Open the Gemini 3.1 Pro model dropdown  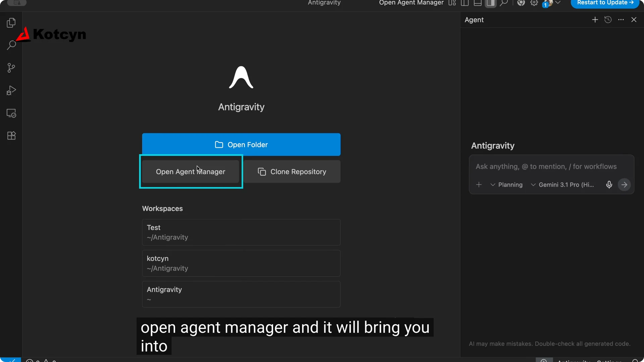(x=562, y=185)
